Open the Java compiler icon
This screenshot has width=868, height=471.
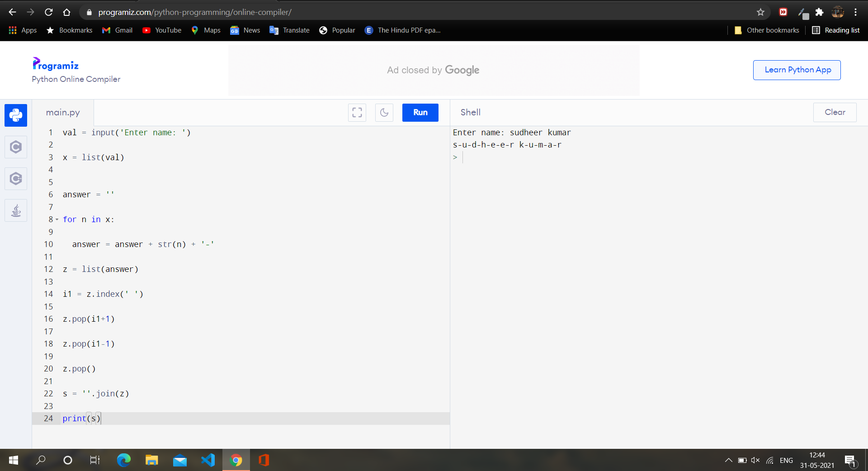[16, 210]
